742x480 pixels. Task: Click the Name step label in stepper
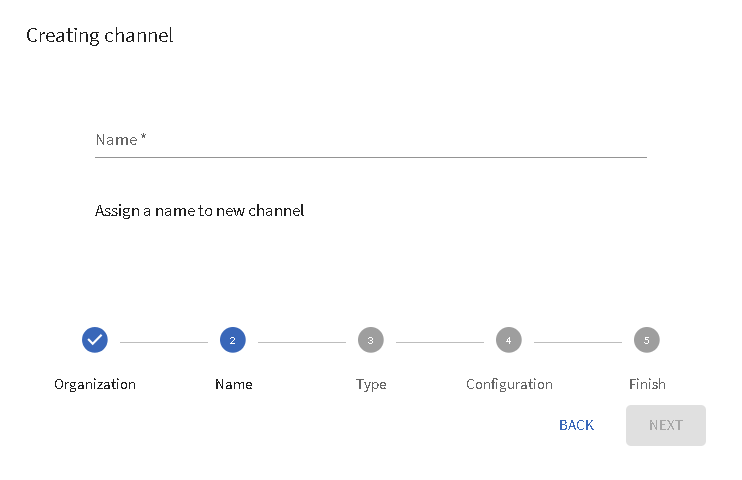click(233, 384)
